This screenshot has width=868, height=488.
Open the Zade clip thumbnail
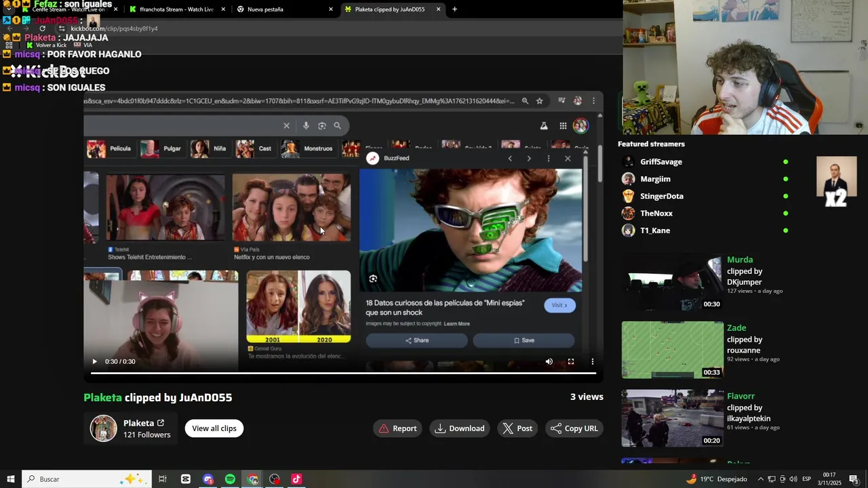(673, 350)
